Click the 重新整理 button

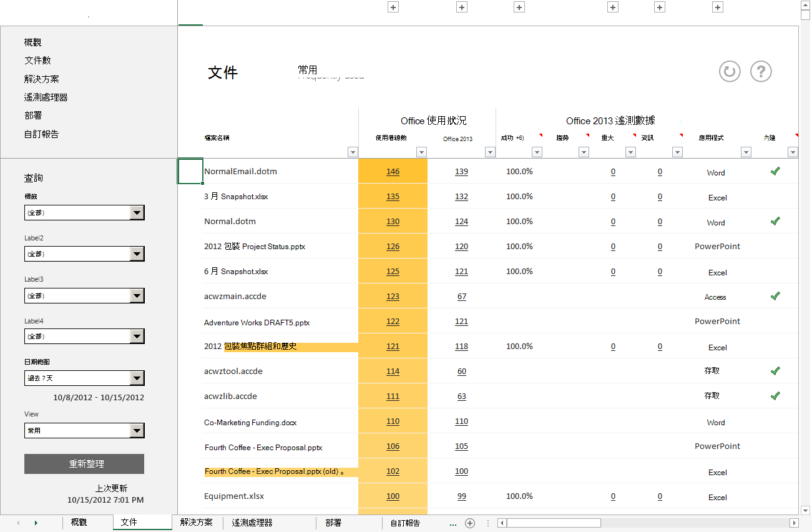pos(84,464)
